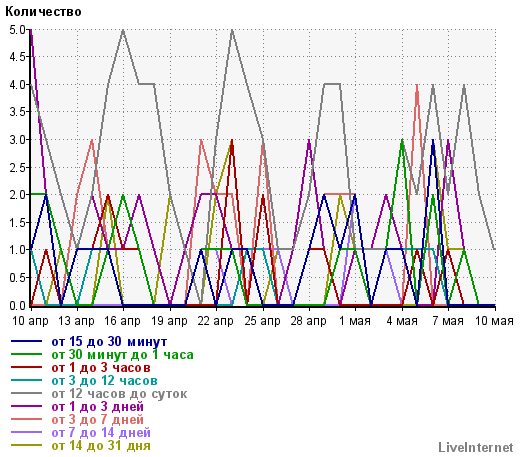Viewport: 520px width, 457px height.
Task: Select legend entry 'от 14 до 31 дня'
Action: (101, 445)
